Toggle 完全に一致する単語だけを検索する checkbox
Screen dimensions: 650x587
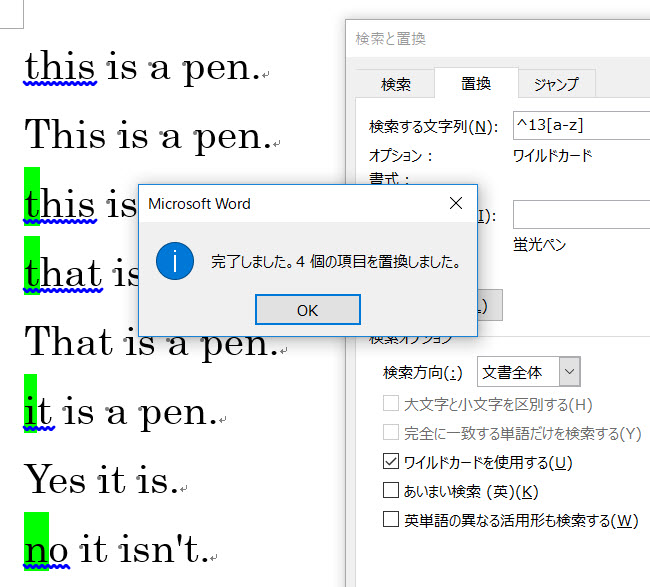click(x=392, y=433)
